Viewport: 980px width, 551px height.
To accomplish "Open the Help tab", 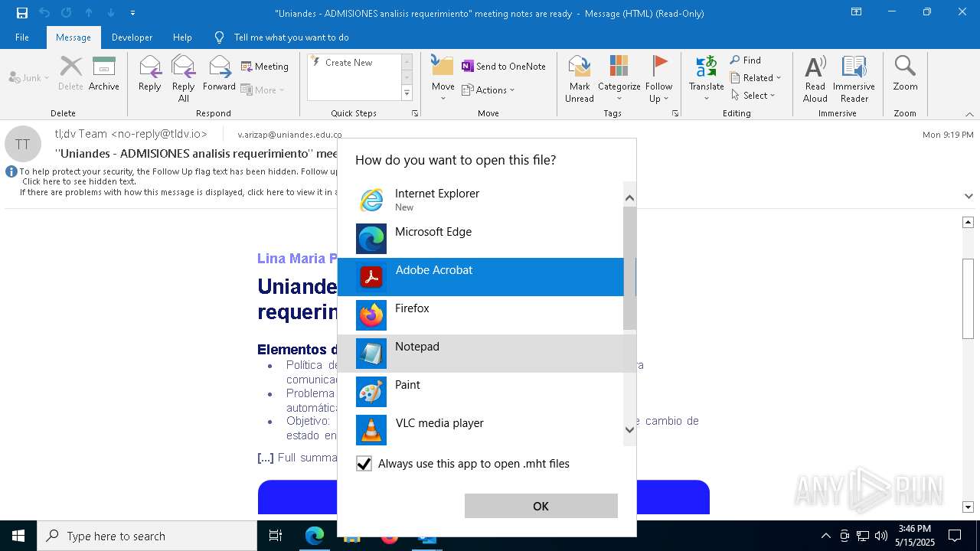I will [182, 37].
